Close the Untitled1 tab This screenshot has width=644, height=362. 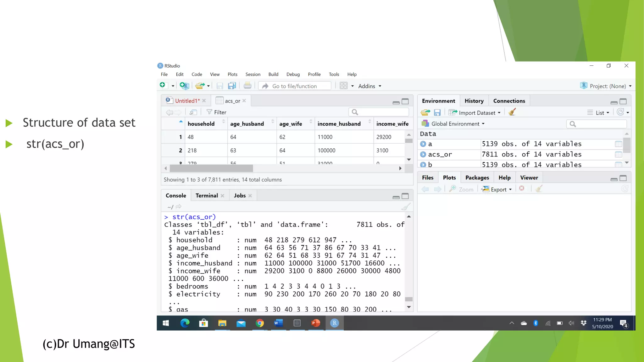click(204, 101)
